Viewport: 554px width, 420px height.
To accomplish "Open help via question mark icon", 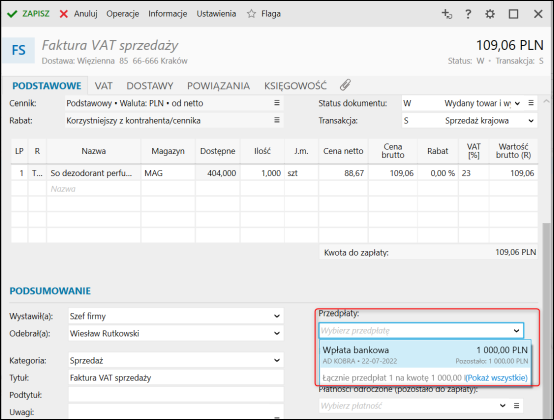I will point(468,14).
